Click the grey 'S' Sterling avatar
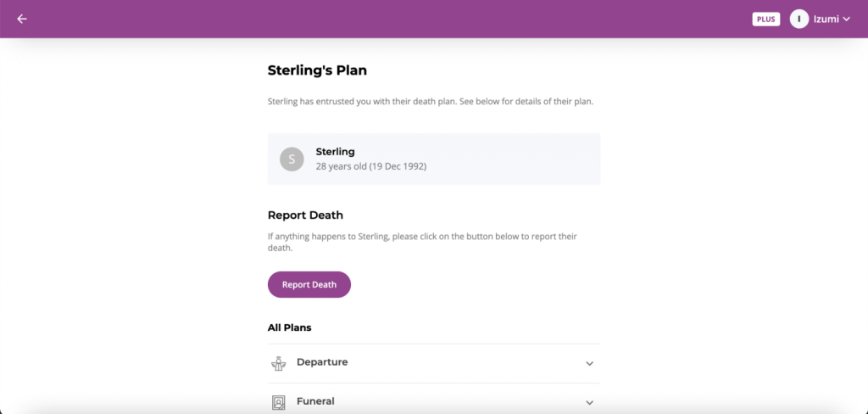The height and width of the screenshot is (414, 868). (x=292, y=159)
